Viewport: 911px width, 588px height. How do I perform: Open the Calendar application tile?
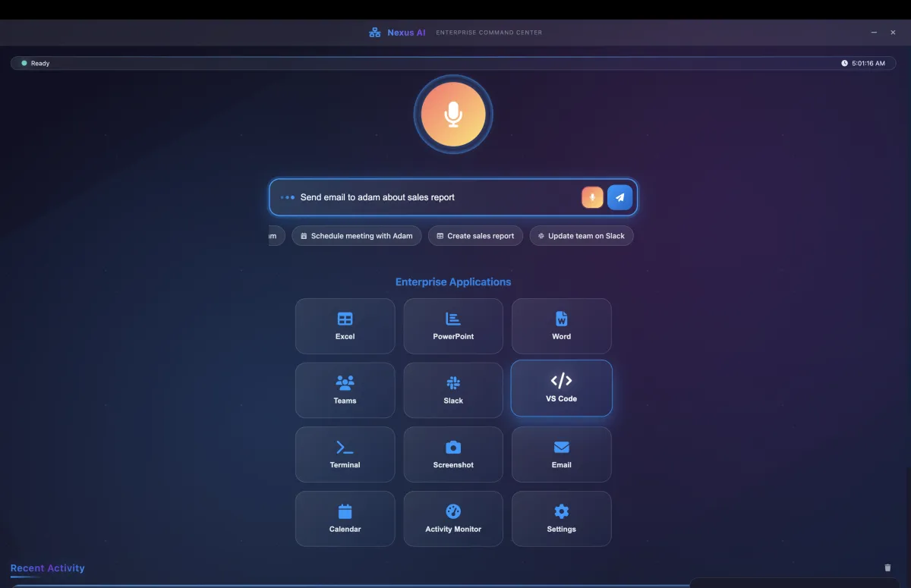pyautogui.click(x=345, y=519)
